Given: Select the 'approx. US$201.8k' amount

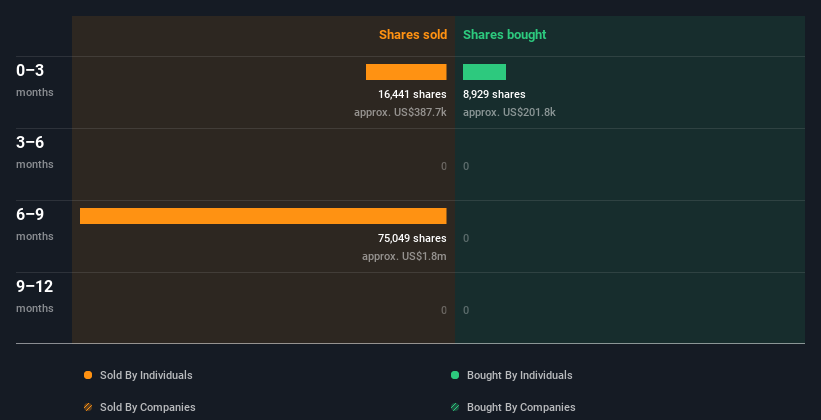Looking at the screenshot, I should point(509,112).
